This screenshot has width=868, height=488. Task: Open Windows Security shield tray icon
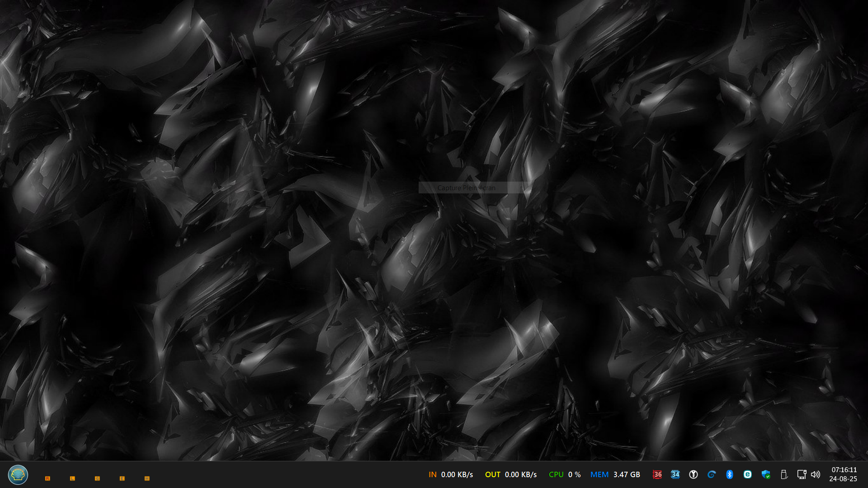pyautogui.click(x=765, y=474)
